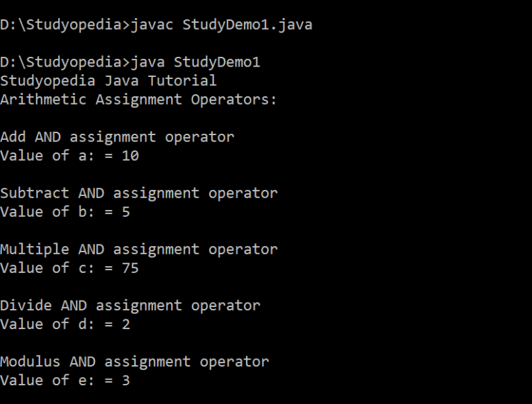Click the javac StudyDemo1.java command line

[156, 25]
